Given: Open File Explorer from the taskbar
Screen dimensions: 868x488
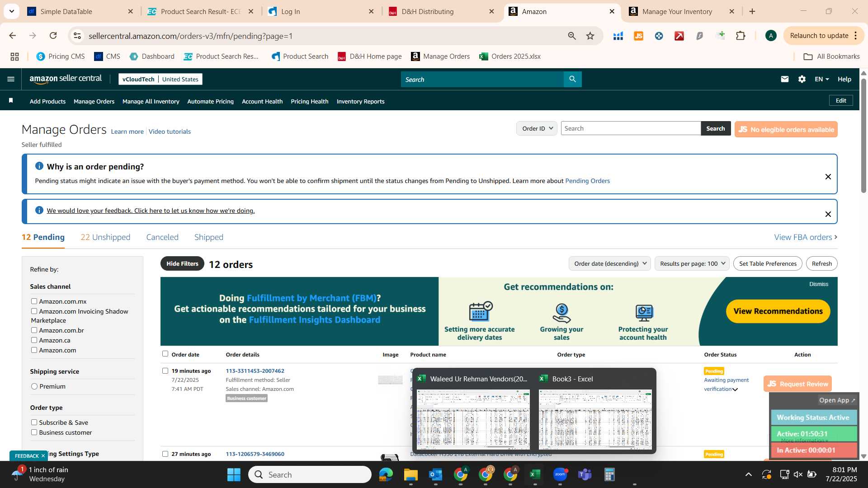Looking at the screenshot, I should click(410, 474).
